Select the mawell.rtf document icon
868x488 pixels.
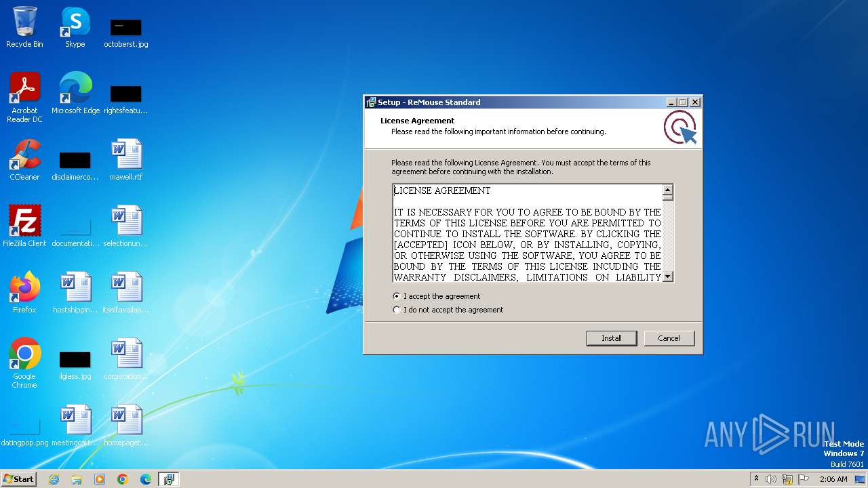click(126, 160)
